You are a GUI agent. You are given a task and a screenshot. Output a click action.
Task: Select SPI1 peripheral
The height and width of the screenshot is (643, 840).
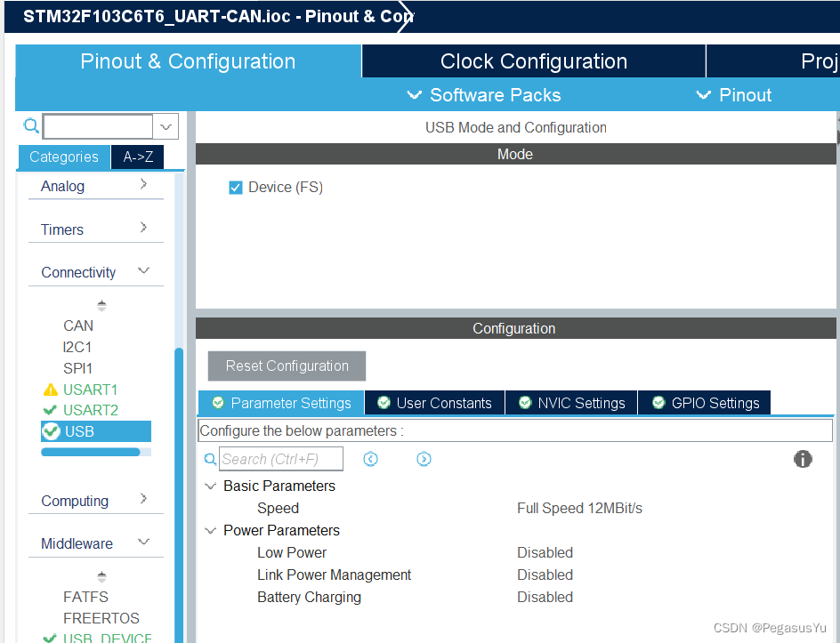tap(77, 368)
